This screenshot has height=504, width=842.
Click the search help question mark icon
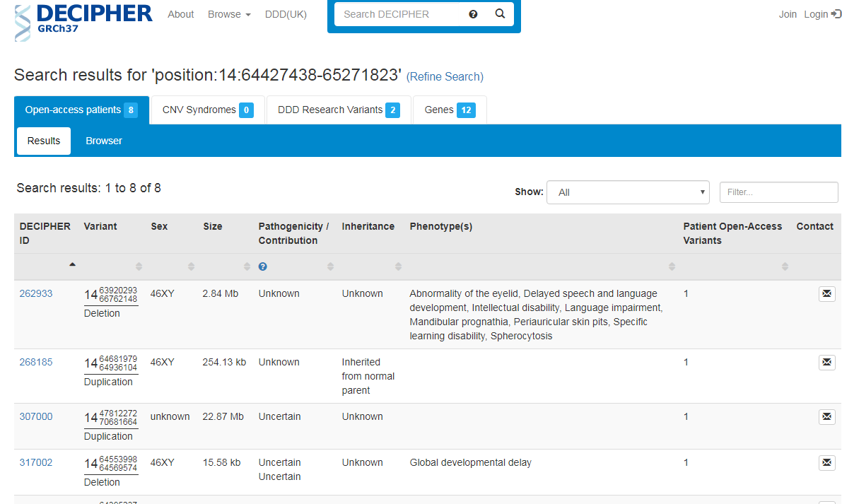[x=473, y=15]
